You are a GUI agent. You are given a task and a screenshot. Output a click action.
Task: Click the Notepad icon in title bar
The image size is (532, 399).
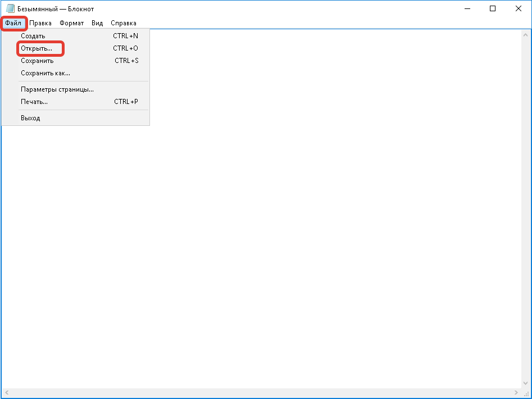pos(10,9)
